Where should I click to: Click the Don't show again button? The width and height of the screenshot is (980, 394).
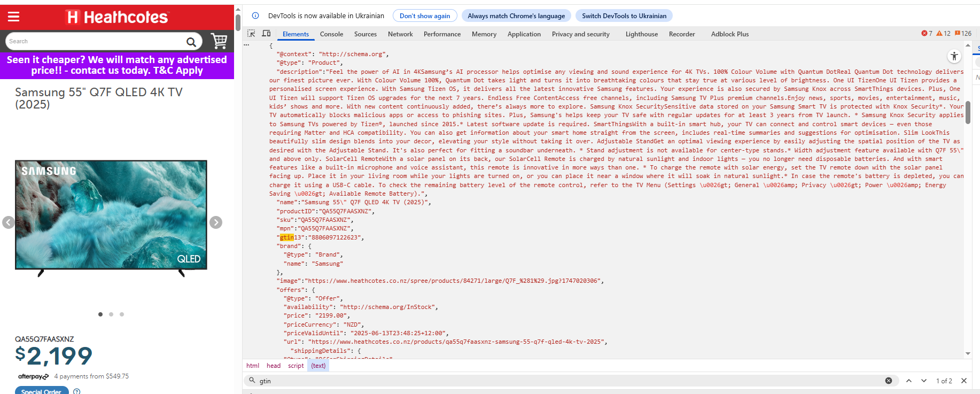pyautogui.click(x=425, y=16)
